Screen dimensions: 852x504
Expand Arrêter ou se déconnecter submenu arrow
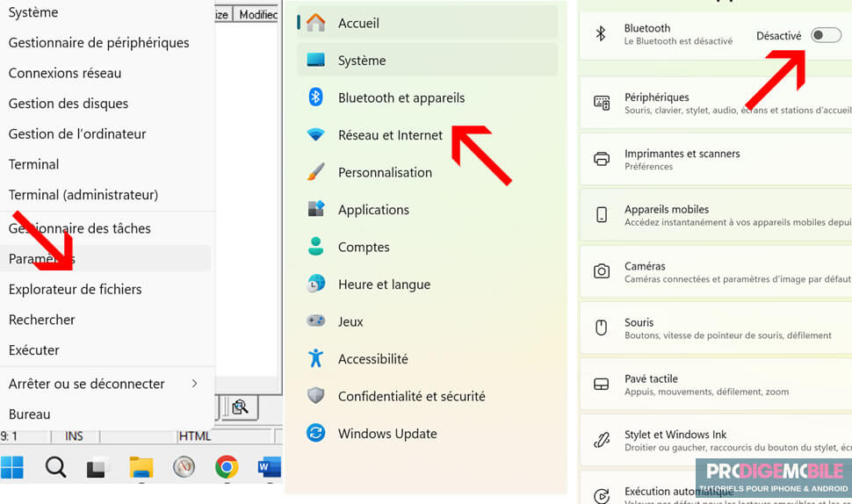(x=194, y=384)
